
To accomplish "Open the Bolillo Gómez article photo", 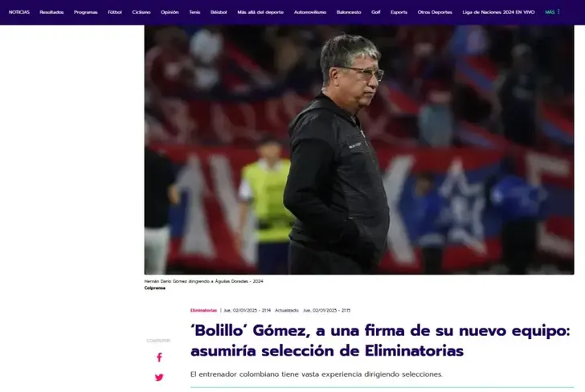I will (x=359, y=150).
